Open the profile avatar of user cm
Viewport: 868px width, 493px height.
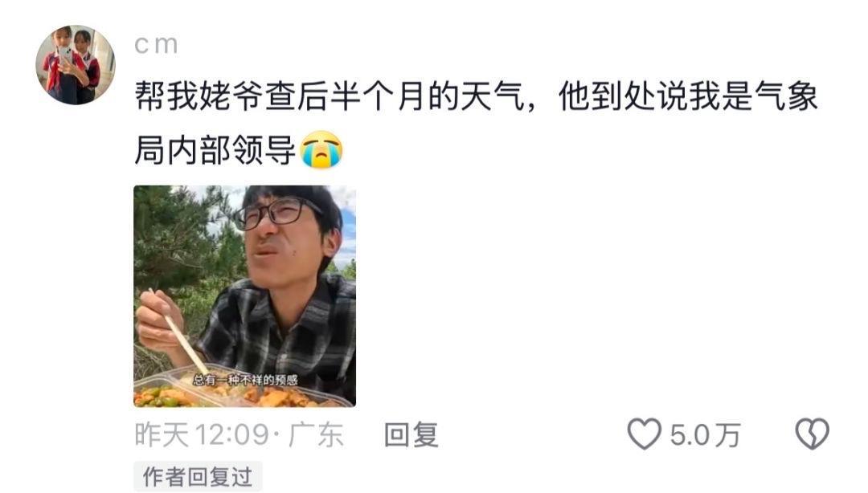(76, 65)
